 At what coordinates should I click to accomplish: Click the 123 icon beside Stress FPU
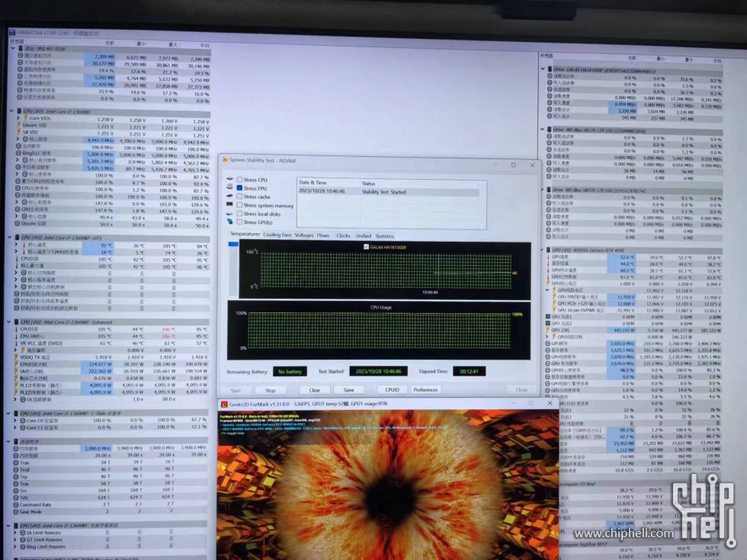[x=229, y=187]
